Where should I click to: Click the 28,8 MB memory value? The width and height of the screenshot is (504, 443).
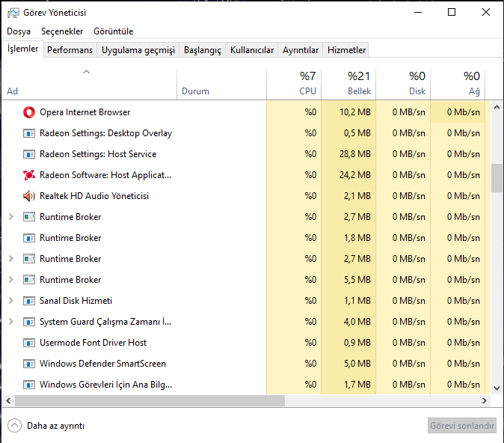pyautogui.click(x=355, y=154)
